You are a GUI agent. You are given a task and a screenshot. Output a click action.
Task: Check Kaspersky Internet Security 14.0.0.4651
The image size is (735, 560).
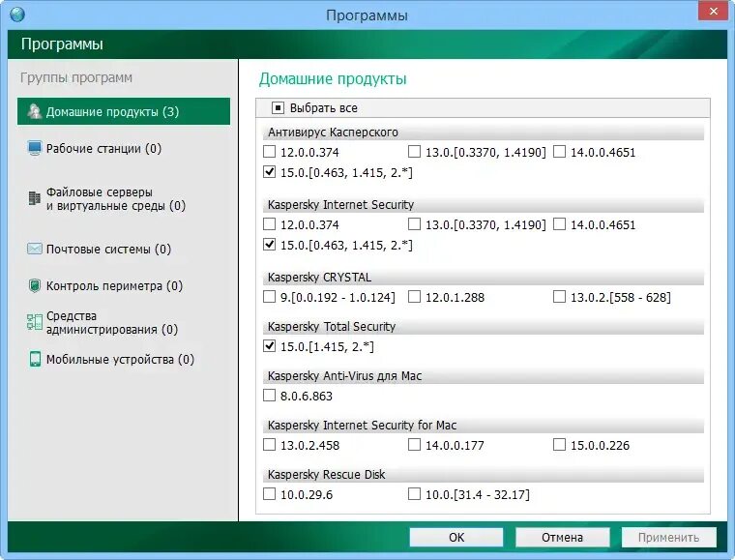559,224
